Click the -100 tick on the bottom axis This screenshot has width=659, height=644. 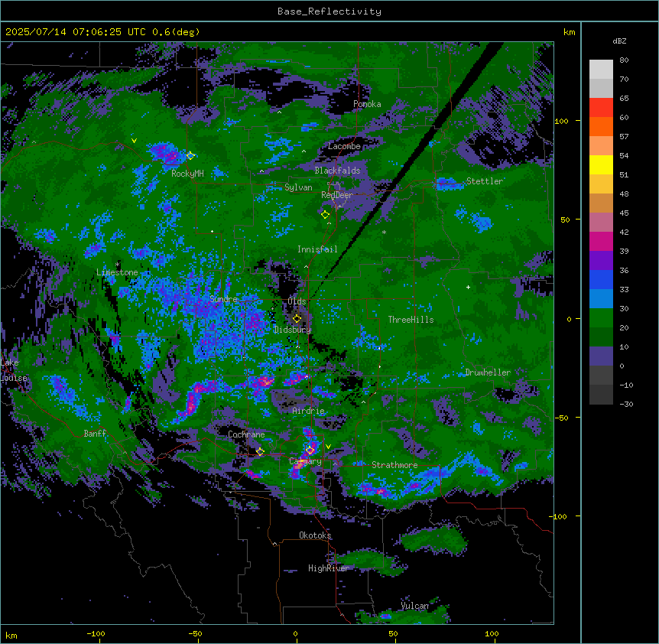point(96,633)
